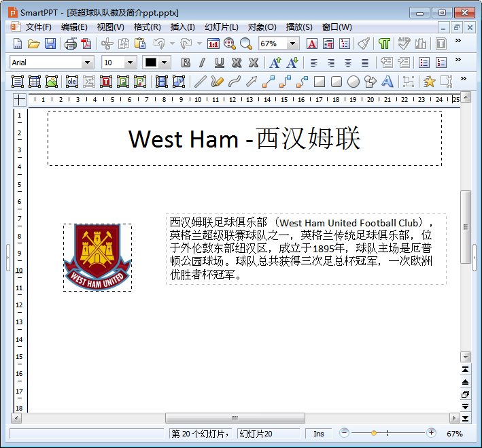Expand redo history dropdown arrow
482x448 pixels.
click(x=199, y=44)
